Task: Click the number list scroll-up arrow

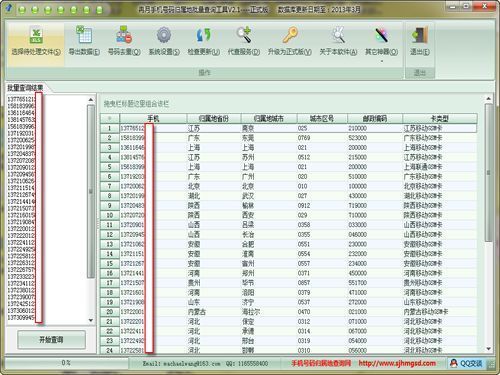Action: click(x=91, y=100)
